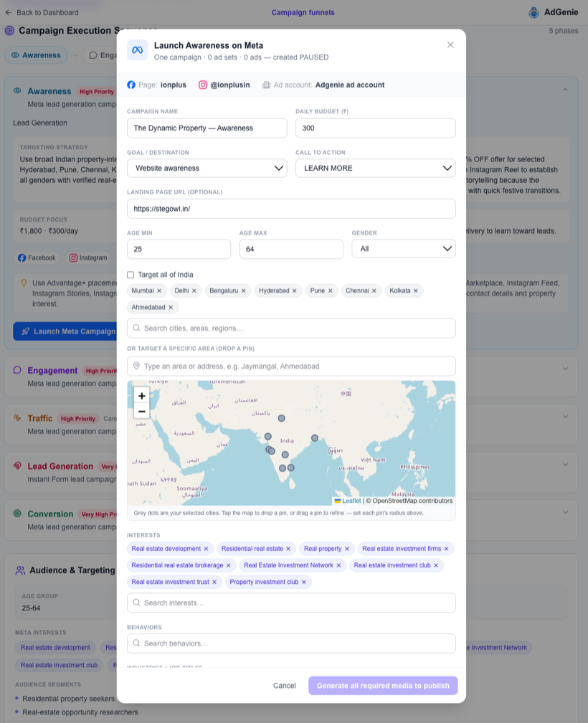Click the ad account building icon

(266, 85)
